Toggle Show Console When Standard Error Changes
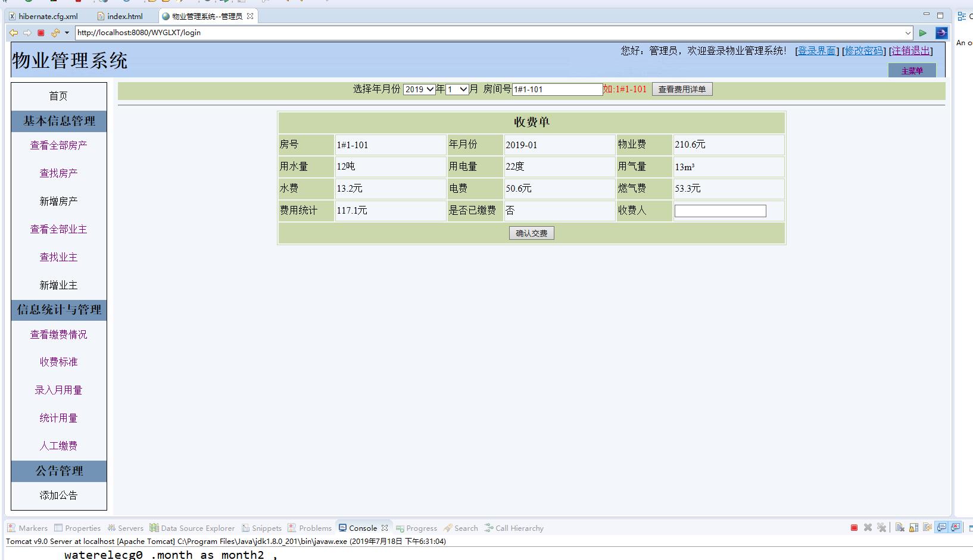The image size is (973, 560). pyautogui.click(x=956, y=528)
